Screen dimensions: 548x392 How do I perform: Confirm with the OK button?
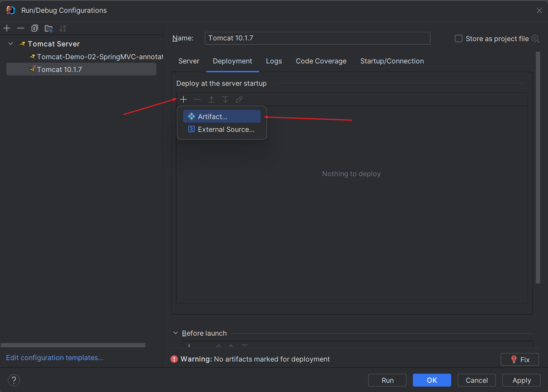432,380
